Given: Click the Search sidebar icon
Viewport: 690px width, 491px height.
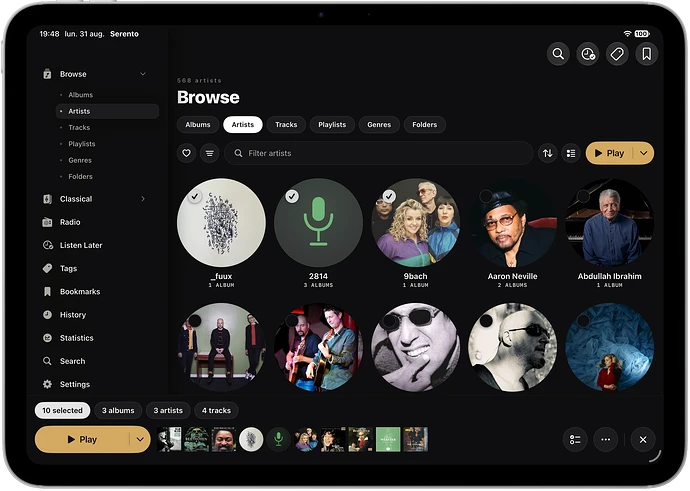Looking at the screenshot, I should 47,361.
